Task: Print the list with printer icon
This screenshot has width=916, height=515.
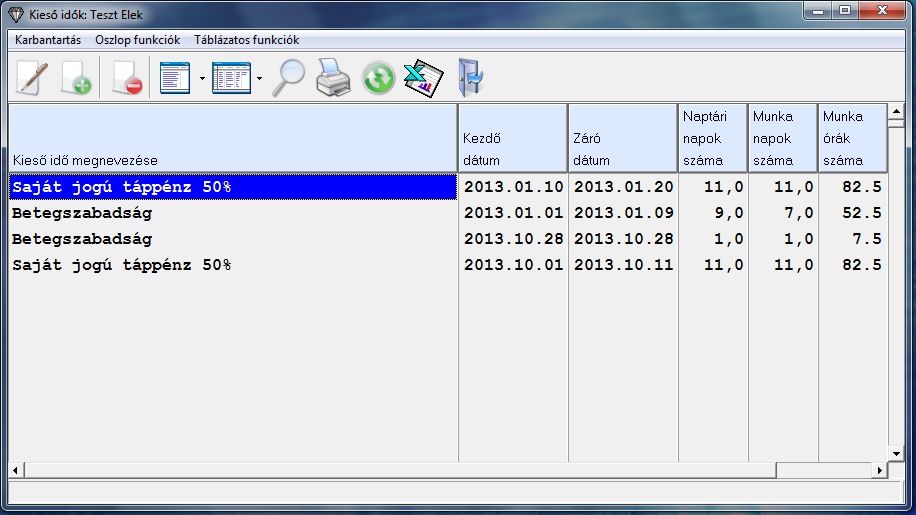Action: coord(333,77)
